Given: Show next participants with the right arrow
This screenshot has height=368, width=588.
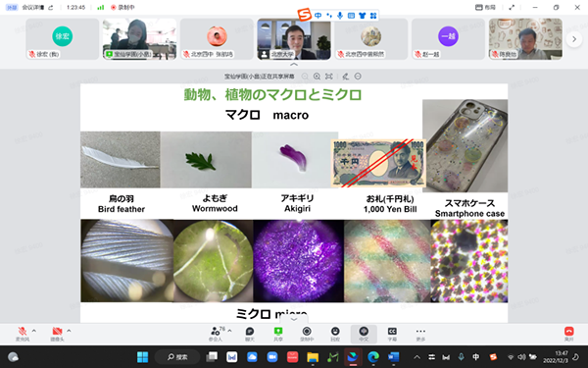Looking at the screenshot, I should click(573, 39).
